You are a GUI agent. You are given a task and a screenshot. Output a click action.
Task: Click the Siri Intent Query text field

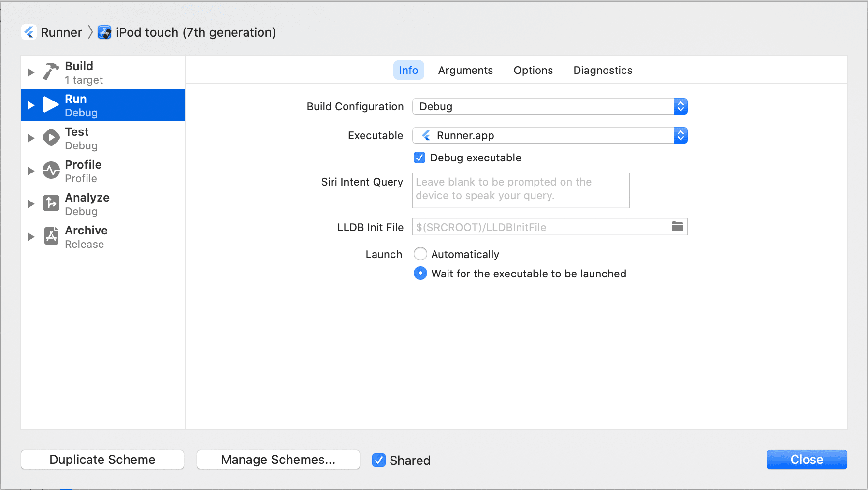[521, 190]
